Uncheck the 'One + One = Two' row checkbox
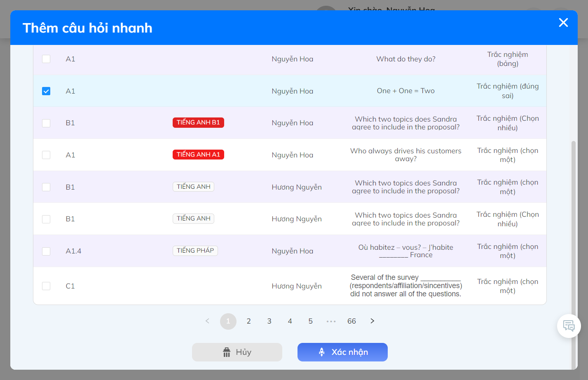Screen dimensions: 588x380 46,91
